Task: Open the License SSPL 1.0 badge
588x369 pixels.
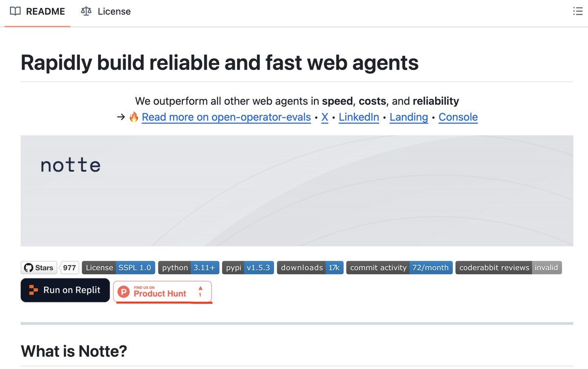Action: click(x=119, y=268)
